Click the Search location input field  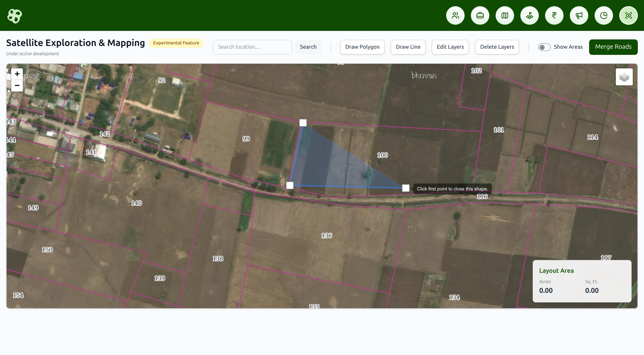pos(252,47)
